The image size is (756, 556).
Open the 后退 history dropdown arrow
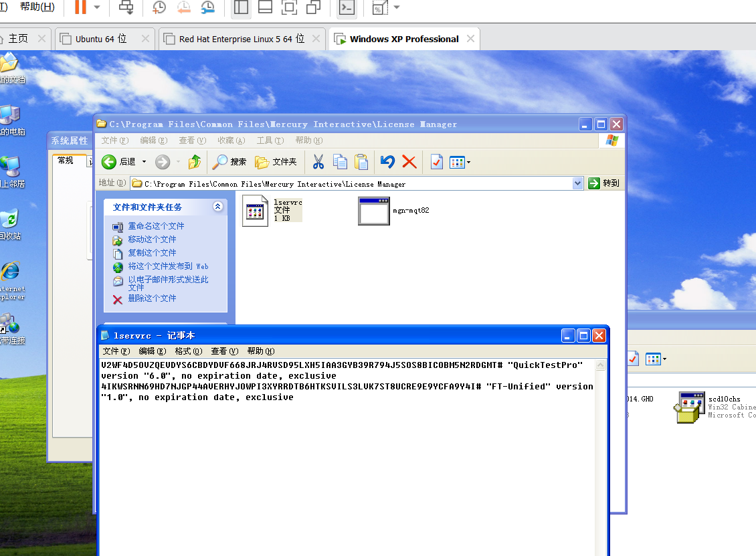tap(144, 161)
